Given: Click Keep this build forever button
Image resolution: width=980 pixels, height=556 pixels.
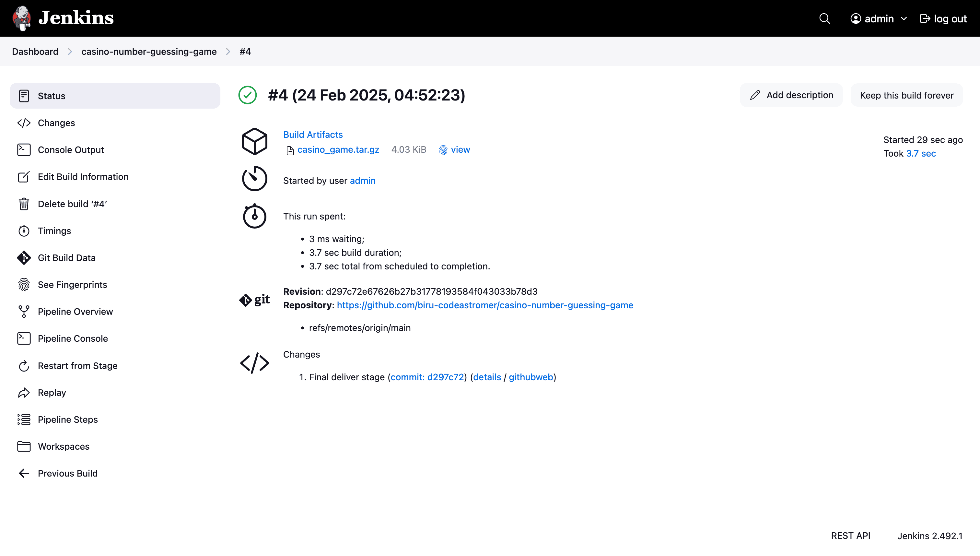Looking at the screenshot, I should pyautogui.click(x=906, y=95).
